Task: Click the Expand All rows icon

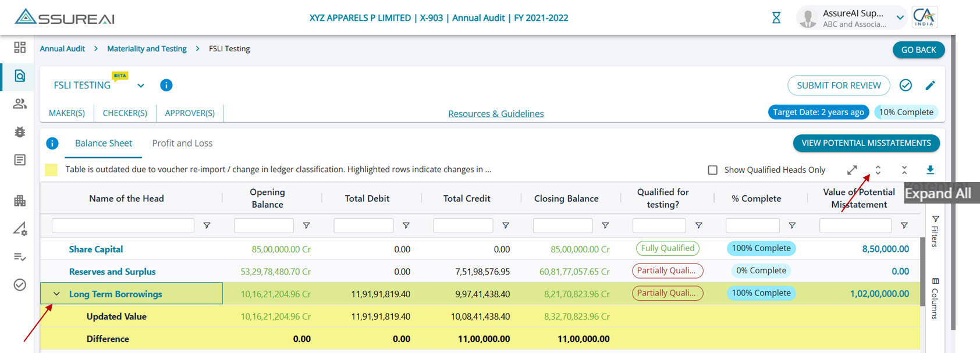Action: coord(878,170)
